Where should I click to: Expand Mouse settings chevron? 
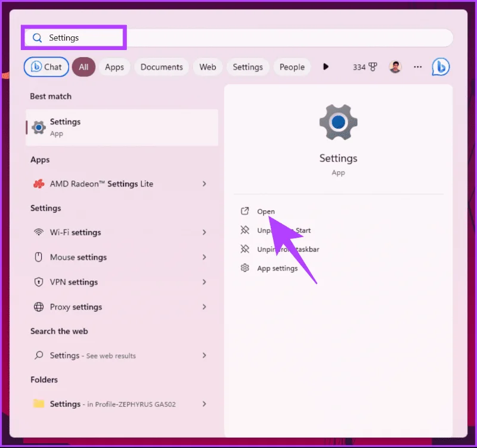tap(204, 257)
